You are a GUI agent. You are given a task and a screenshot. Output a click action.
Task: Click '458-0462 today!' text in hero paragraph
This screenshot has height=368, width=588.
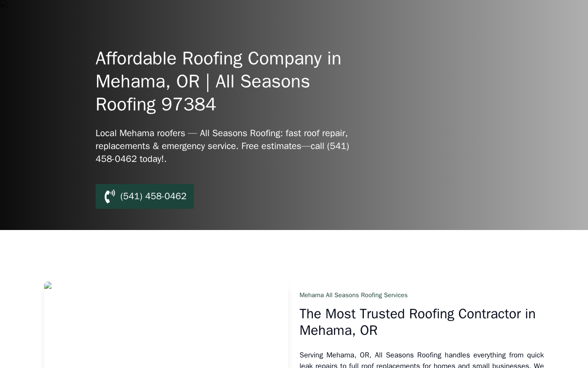130,159
